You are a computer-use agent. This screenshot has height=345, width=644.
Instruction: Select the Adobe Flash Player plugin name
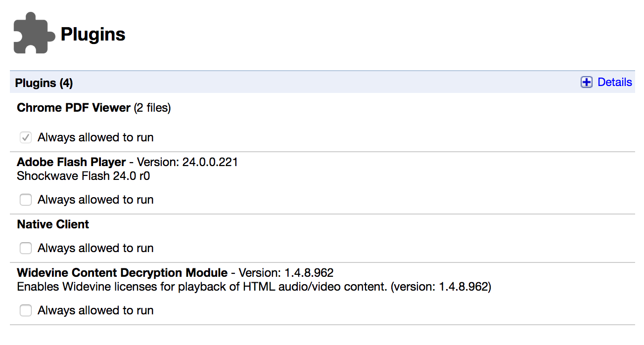[x=71, y=162]
